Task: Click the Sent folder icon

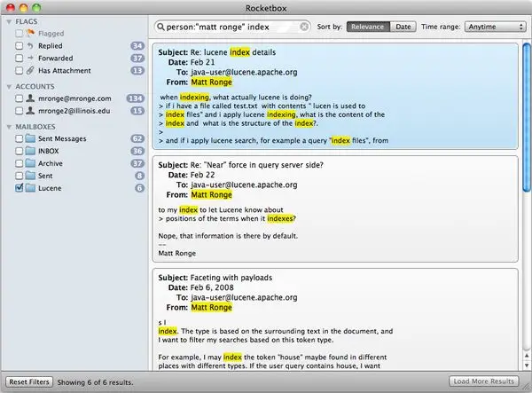Action: (x=30, y=176)
